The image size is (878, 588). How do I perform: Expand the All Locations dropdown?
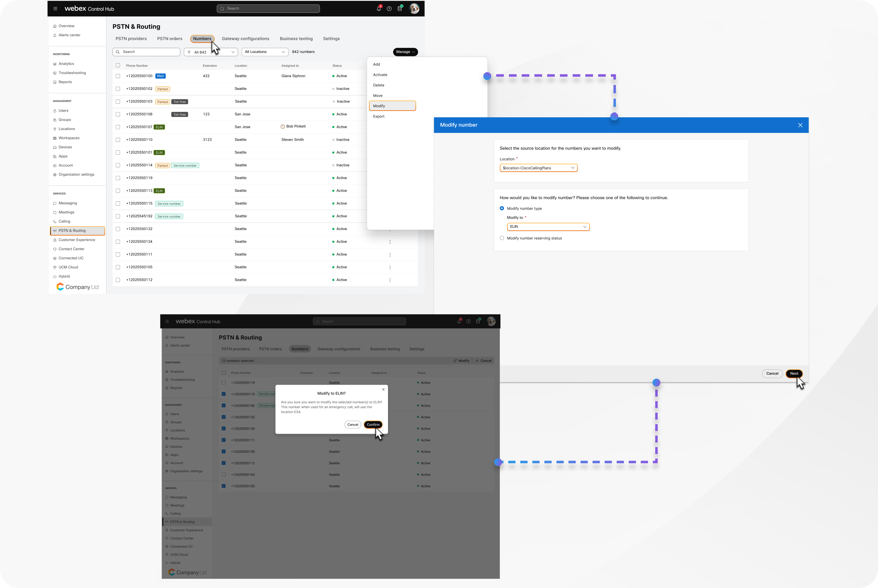(x=265, y=52)
